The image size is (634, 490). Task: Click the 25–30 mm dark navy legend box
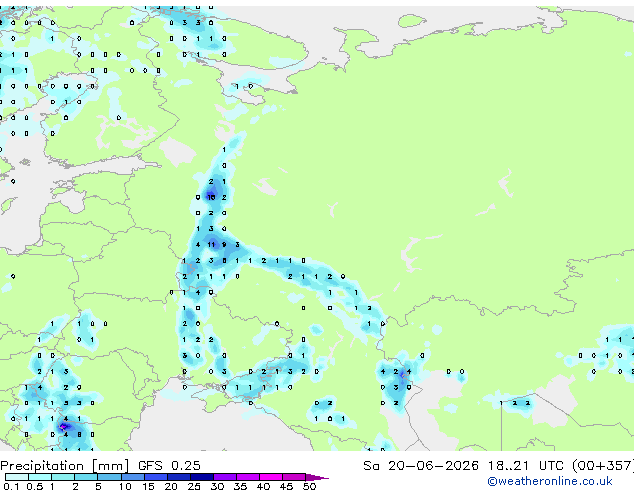click(201, 477)
